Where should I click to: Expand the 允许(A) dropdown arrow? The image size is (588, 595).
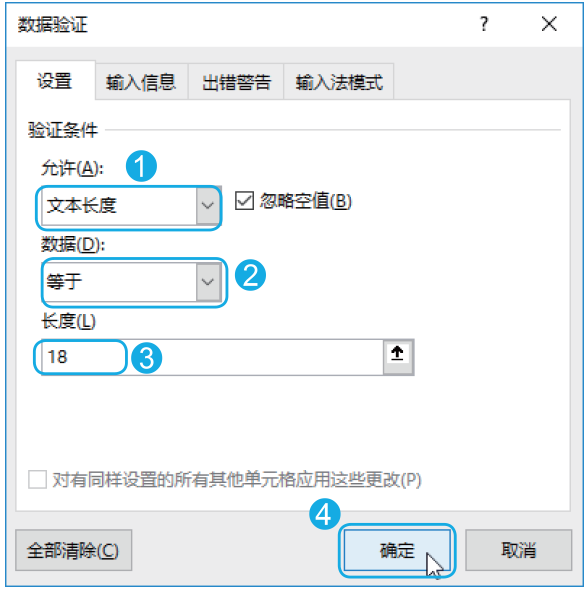(208, 206)
